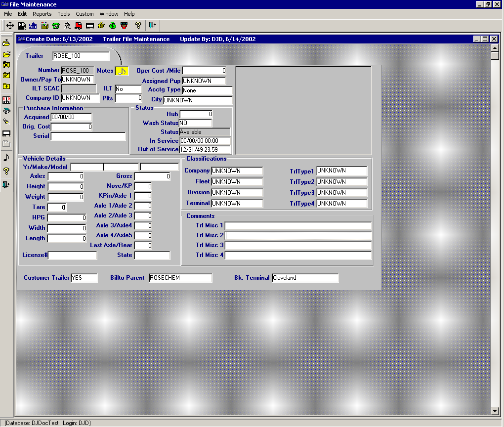Click the License# input field
The image size is (504, 427).
[73, 256]
